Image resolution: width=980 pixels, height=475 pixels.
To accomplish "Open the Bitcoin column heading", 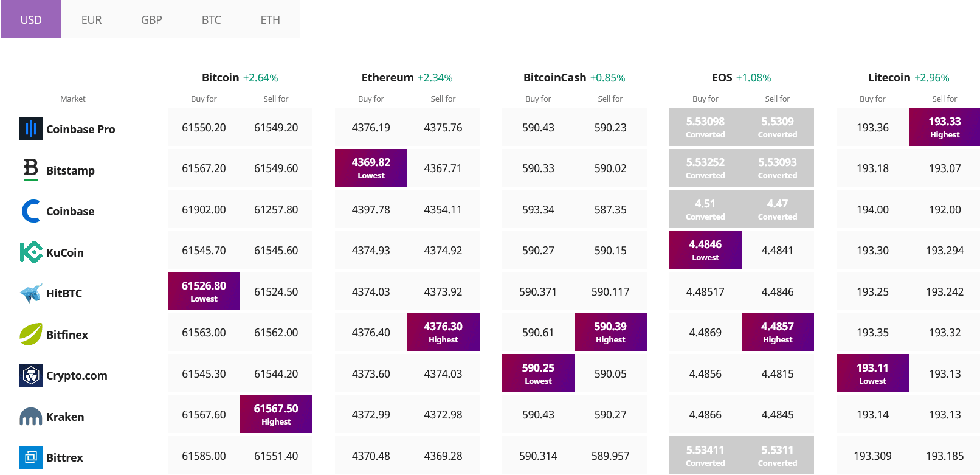I will pyautogui.click(x=220, y=78).
